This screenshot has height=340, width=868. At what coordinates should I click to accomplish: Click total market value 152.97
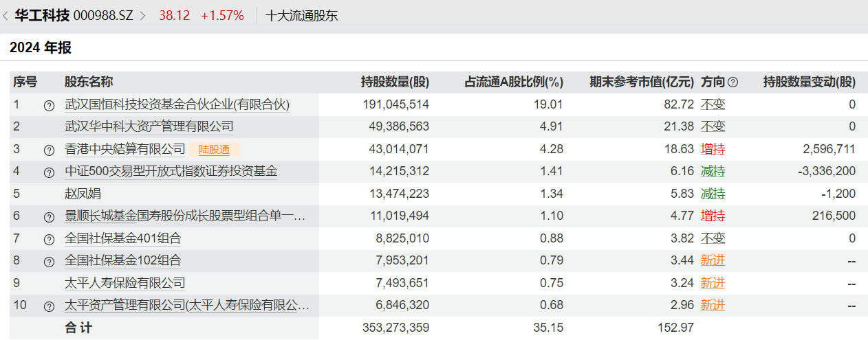click(677, 328)
